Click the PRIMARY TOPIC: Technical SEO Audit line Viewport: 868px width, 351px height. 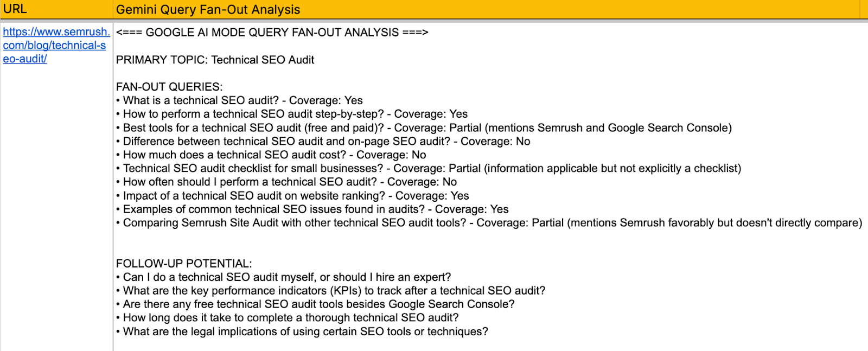pos(215,60)
